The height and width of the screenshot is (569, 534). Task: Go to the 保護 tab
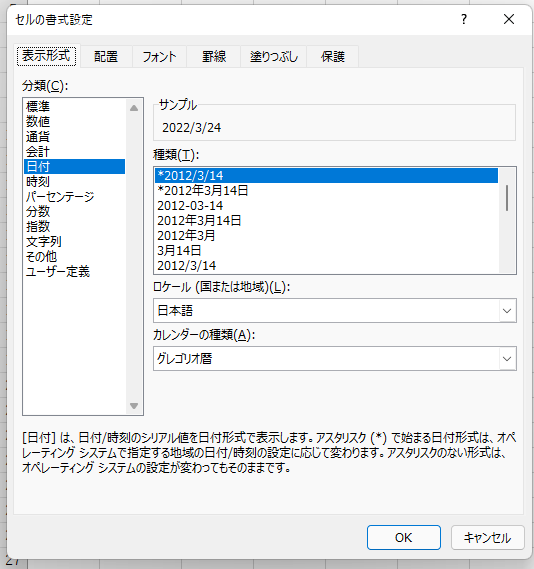(x=333, y=57)
